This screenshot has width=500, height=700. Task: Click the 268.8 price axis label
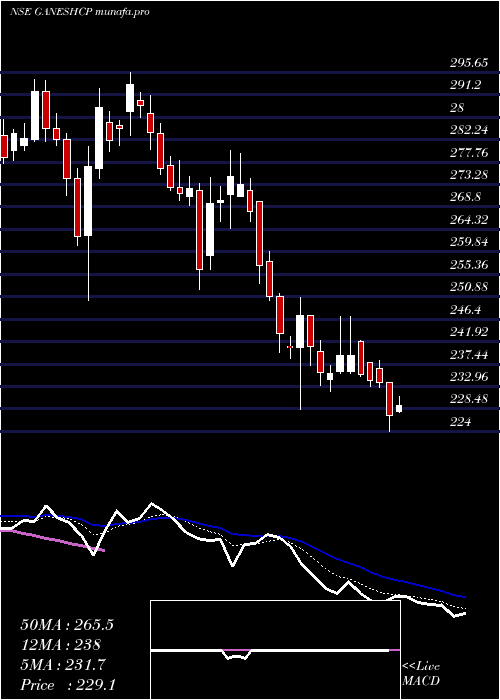pos(465,197)
